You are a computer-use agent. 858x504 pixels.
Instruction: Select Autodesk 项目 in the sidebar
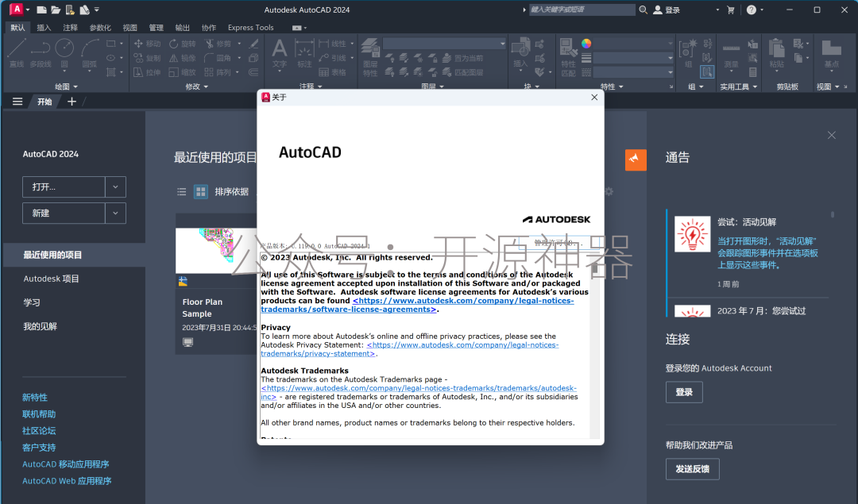(52, 279)
